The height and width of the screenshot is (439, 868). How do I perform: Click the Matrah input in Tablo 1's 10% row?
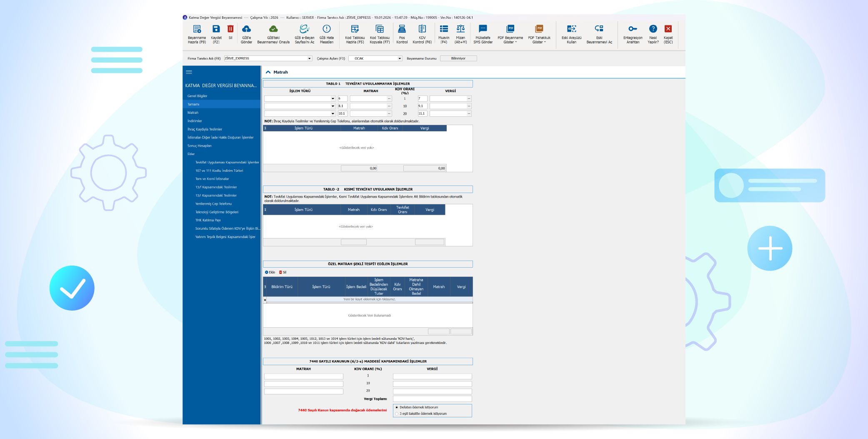click(368, 106)
